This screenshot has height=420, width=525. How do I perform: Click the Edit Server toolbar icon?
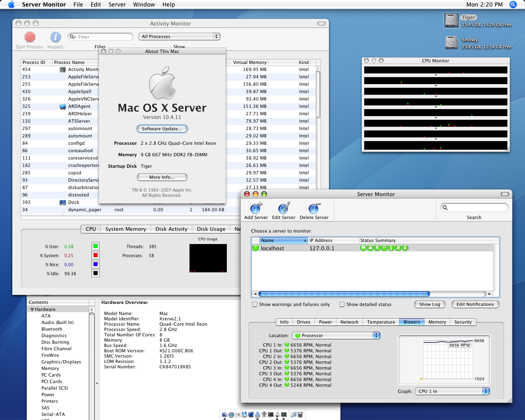pos(284,208)
